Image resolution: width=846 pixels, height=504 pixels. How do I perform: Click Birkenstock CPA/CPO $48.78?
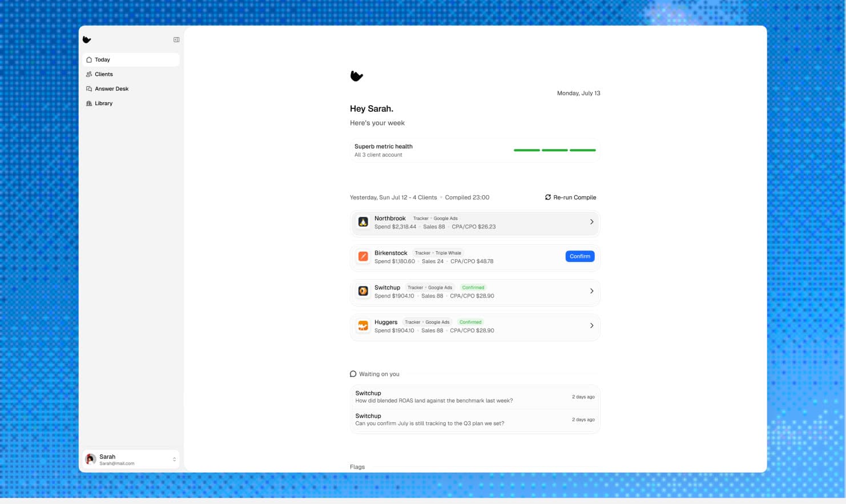[x=472, y=261]
